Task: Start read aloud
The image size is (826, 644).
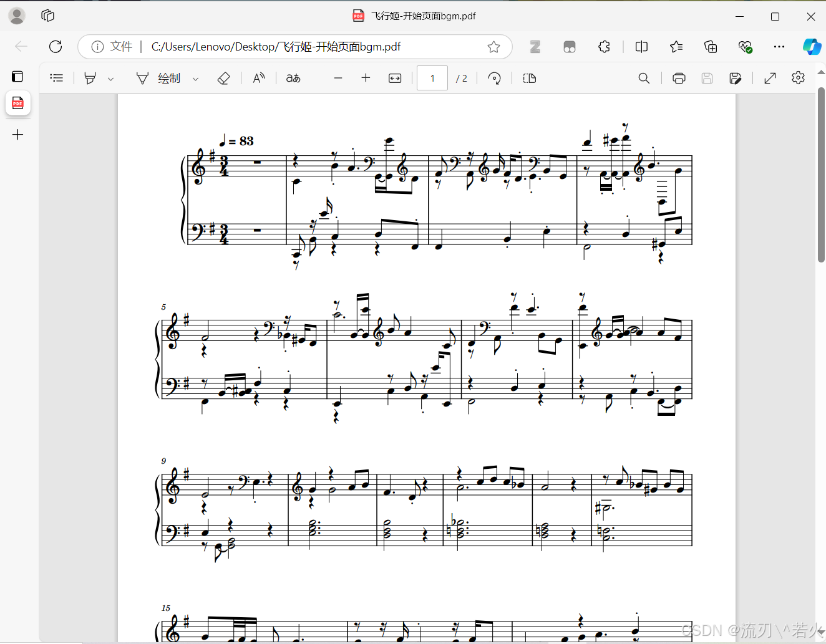Action: [x=259, y=78]
